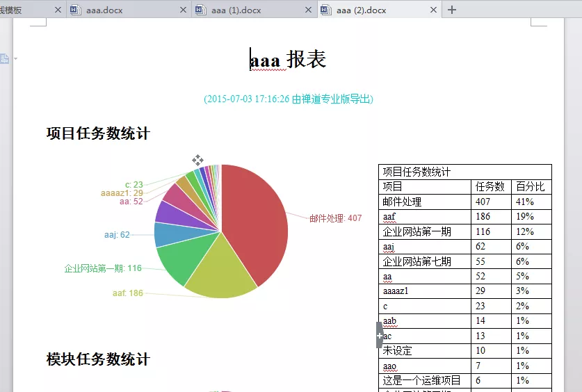
Task: Click the '这是一个运维项目' table cell
Action: (x=425, y=380)
